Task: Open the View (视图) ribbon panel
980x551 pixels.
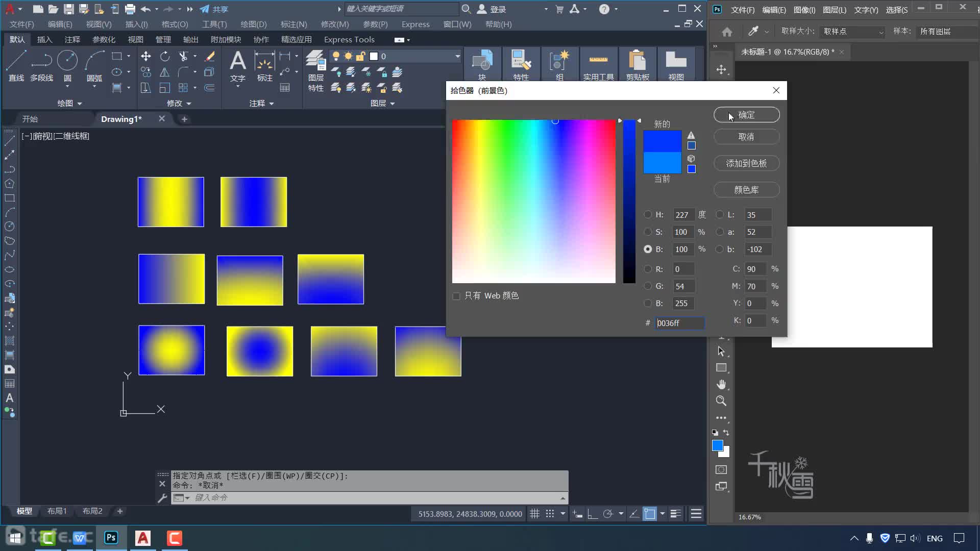Action: (676, 65)
